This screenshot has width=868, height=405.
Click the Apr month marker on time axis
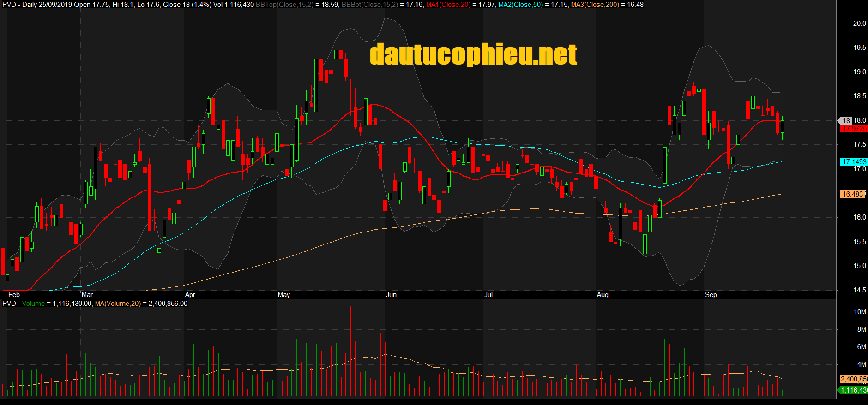(x=190, y=295)
